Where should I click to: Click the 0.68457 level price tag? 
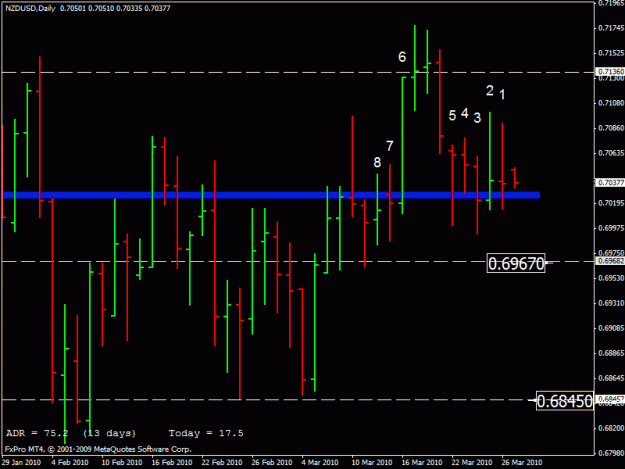point(611,399)
